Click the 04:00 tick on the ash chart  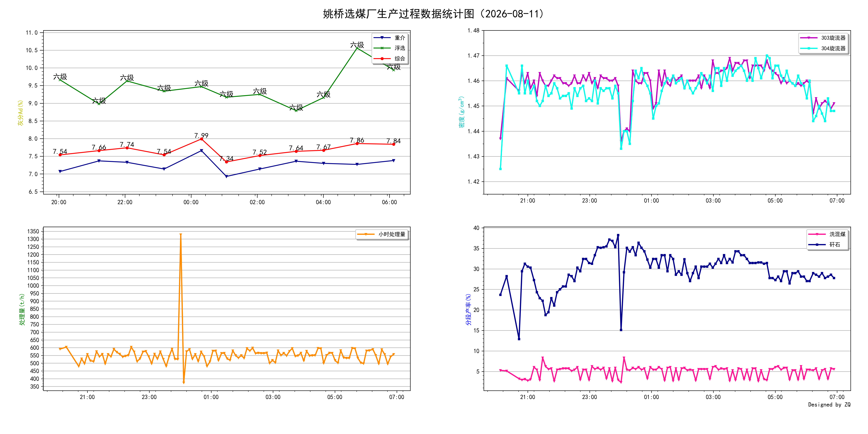(x=323, y=202)
